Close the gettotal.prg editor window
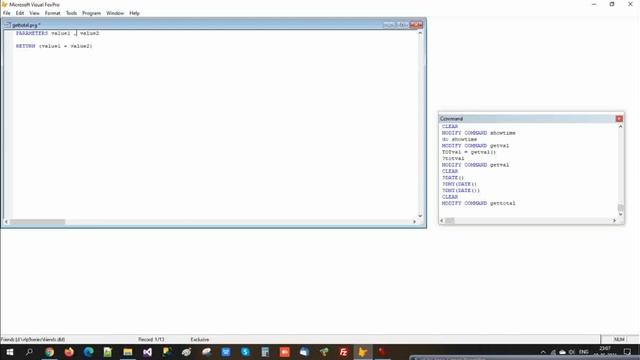 pos(416,25)
